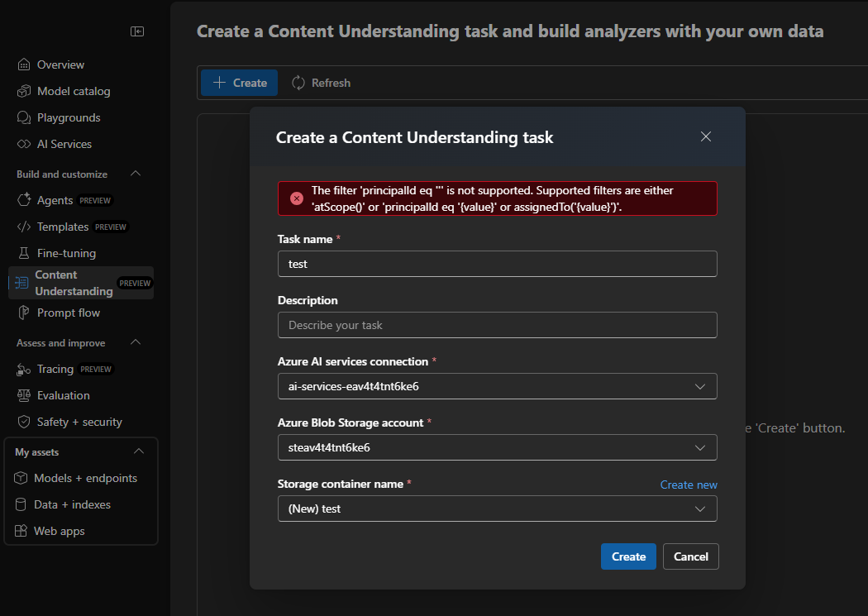Click the Overview icon in the sidebar
868x616 pixels.
(24, 64)
